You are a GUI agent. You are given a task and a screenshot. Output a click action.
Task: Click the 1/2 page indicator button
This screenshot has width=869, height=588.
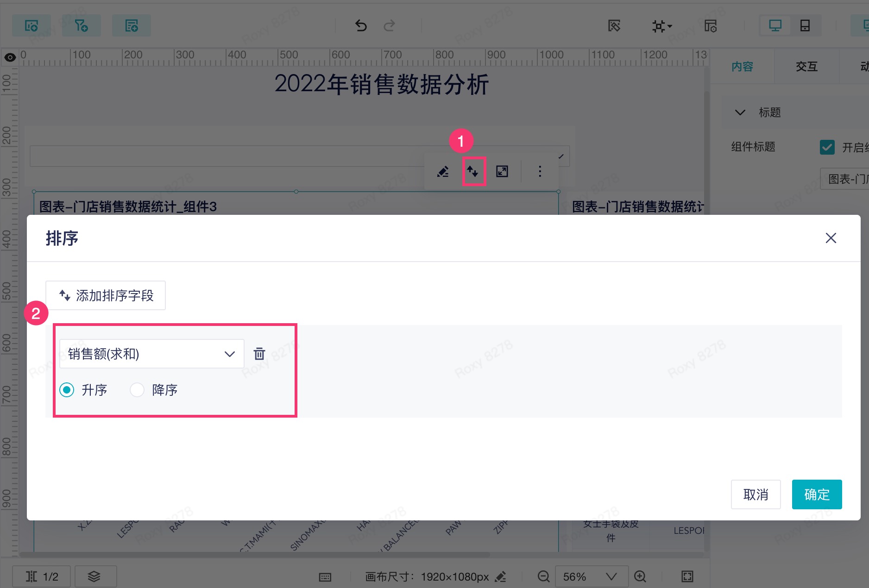(41, 576)
